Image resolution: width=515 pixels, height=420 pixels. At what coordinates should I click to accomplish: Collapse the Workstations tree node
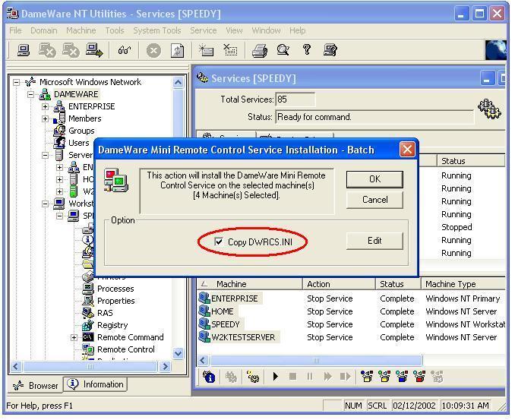45,204
